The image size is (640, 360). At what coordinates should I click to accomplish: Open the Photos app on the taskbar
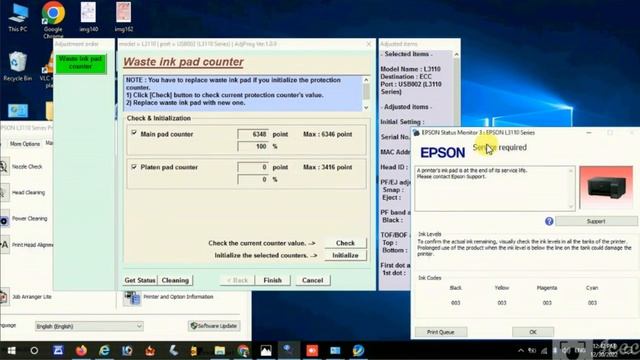coord(266,351)
